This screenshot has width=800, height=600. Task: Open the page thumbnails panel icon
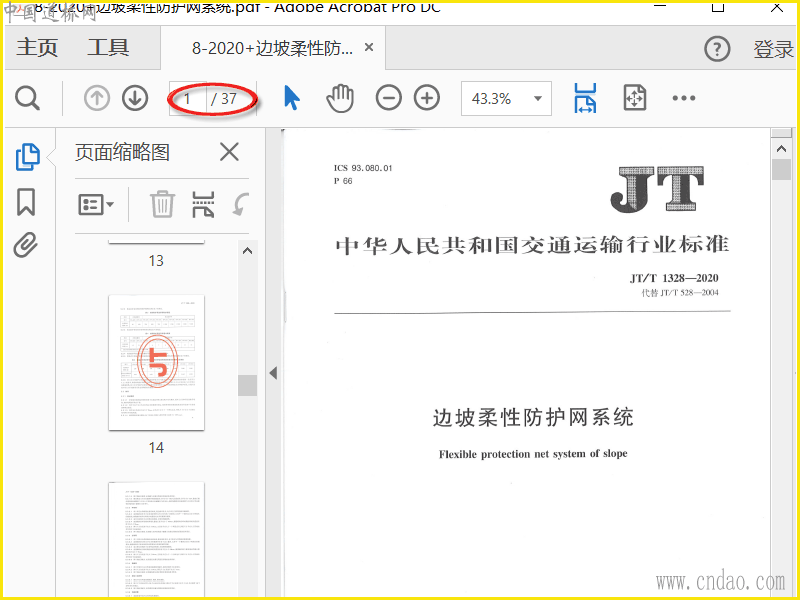click(x=28, y=157)
